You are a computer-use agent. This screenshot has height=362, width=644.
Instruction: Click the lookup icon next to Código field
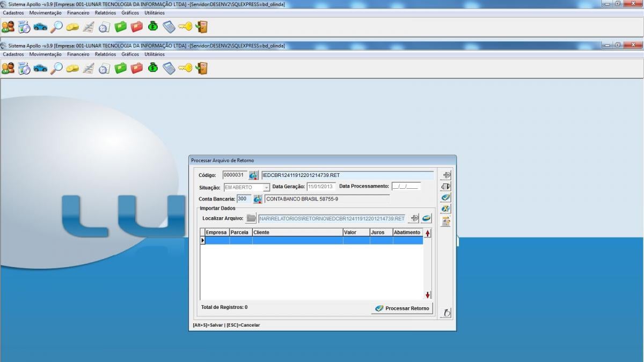click(254, 175)
